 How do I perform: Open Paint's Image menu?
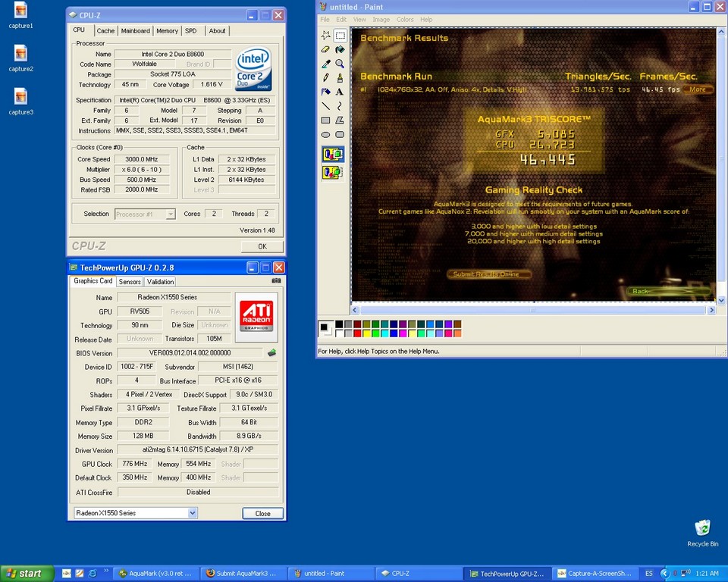(x=381, y=20)
